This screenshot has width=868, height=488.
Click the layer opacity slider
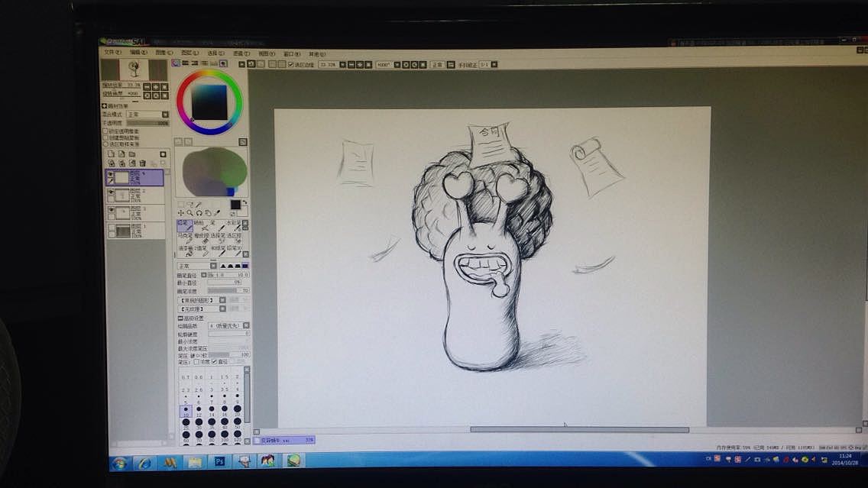click(x=147, y=123)
